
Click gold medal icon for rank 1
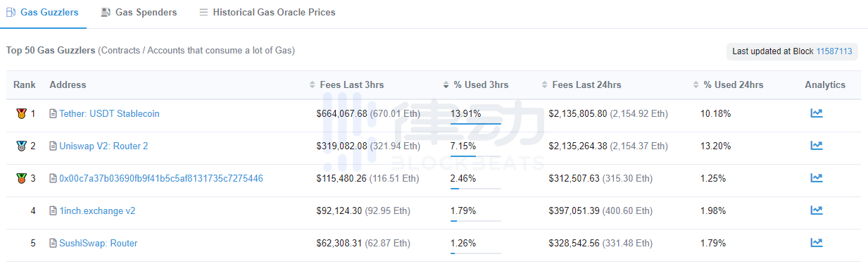tap(21, 113)
